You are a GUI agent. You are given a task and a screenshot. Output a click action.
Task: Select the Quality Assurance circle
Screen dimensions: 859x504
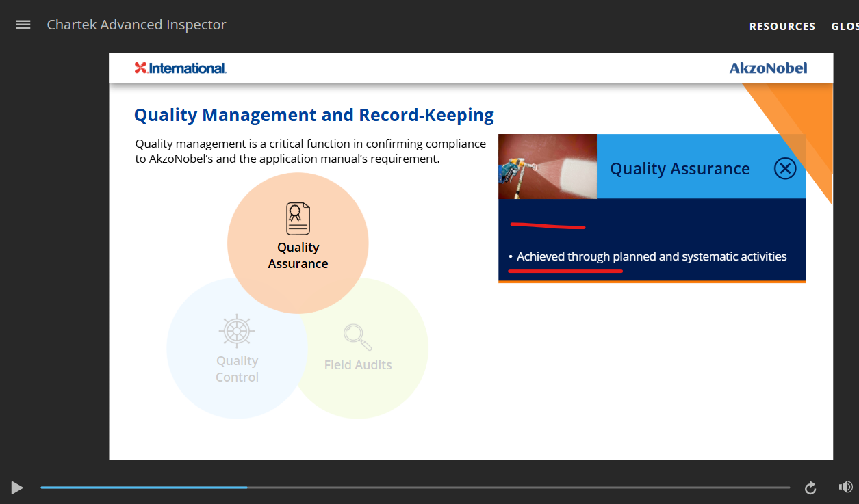pyautogui.click(x=298, y=243)
